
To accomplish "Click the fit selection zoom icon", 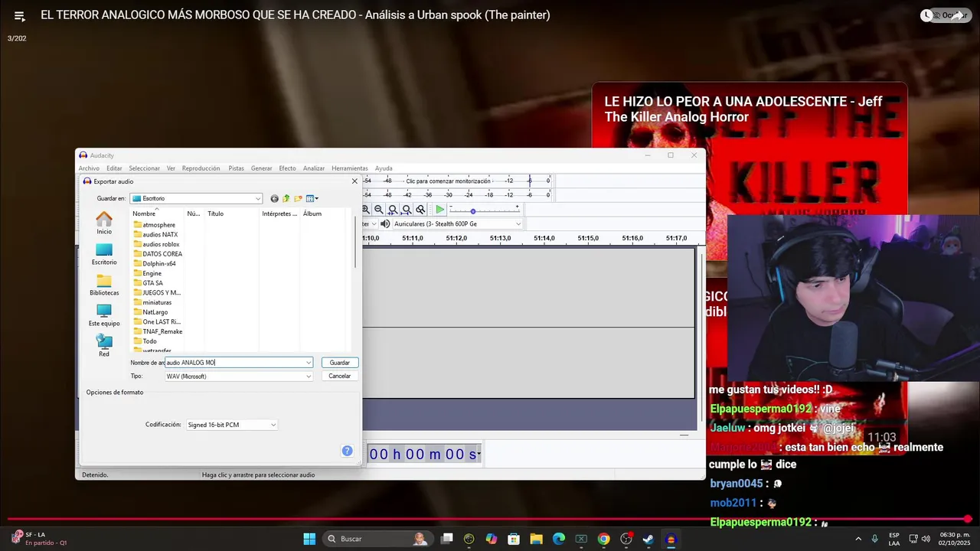I will pyautogui.click(x=393, y=210).
